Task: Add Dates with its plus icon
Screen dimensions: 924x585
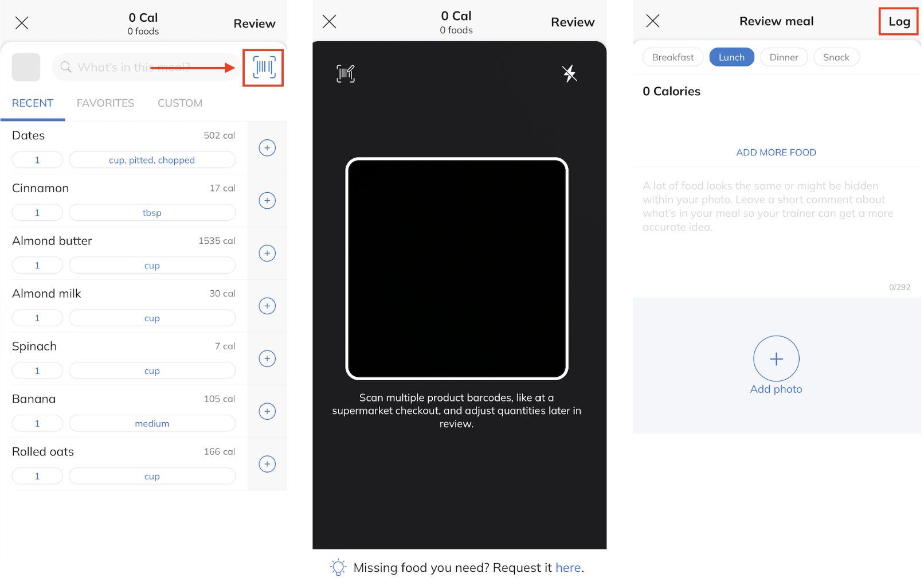Action: pyautogui.click(x=267, y=148)
